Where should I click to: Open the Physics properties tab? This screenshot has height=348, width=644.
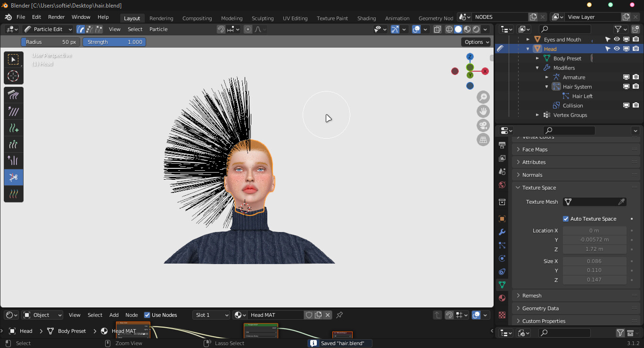[502, 258]
